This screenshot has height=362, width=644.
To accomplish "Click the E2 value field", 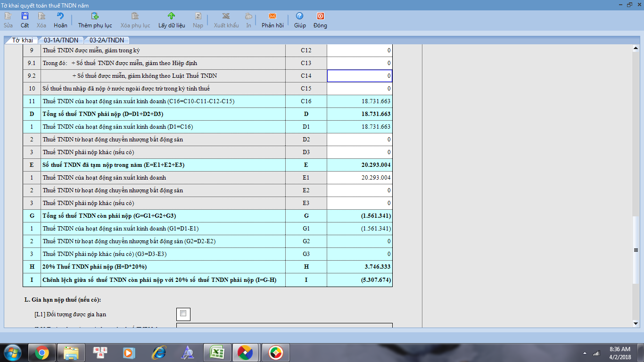I will coord(360,190).
